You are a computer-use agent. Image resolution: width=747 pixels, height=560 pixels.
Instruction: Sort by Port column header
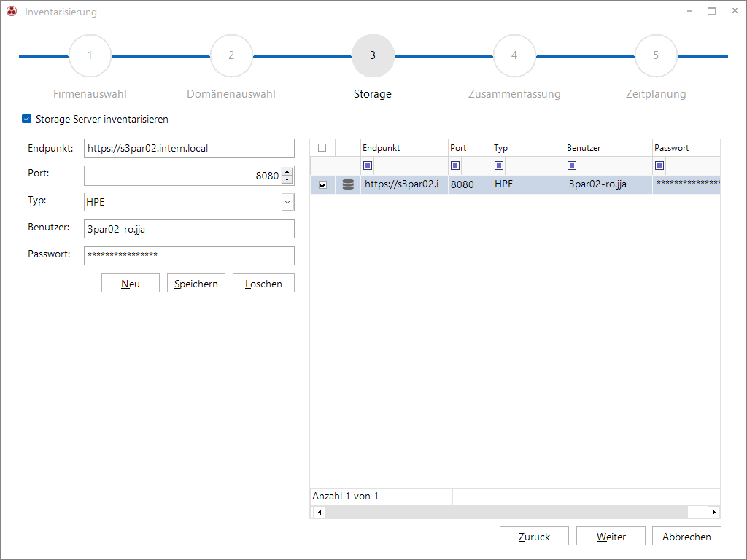(470, 147)
